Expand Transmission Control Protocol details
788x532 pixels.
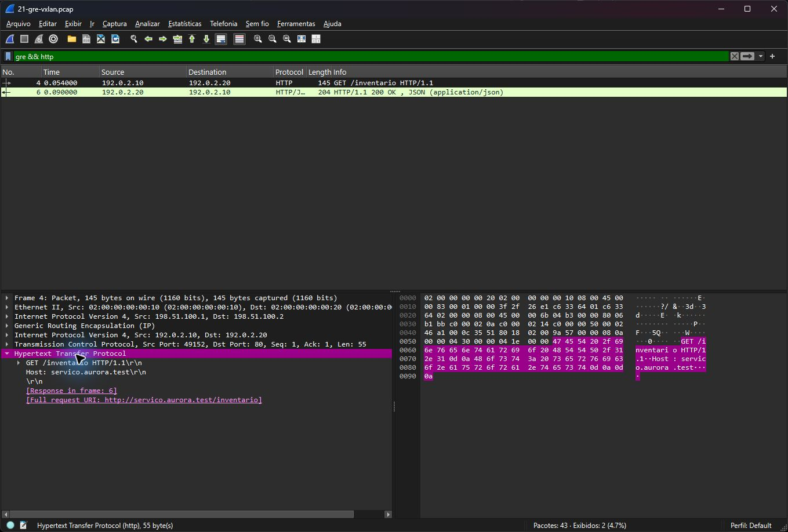point(7,344)
